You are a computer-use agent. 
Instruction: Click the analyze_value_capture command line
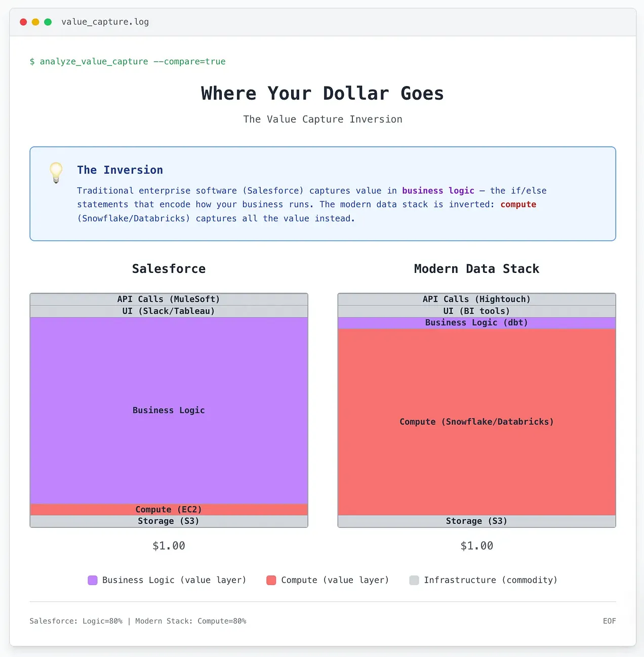(x=128, y=62)
